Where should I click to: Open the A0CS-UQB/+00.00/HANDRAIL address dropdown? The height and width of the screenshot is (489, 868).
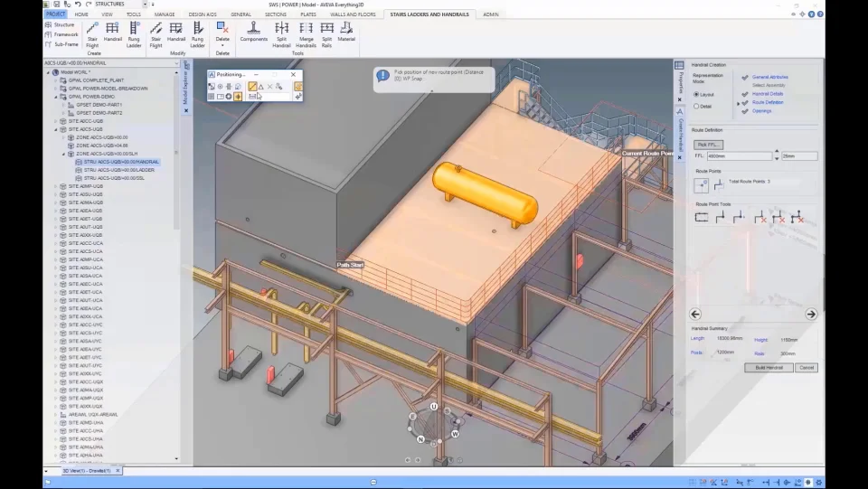click(x=176, y=63)
